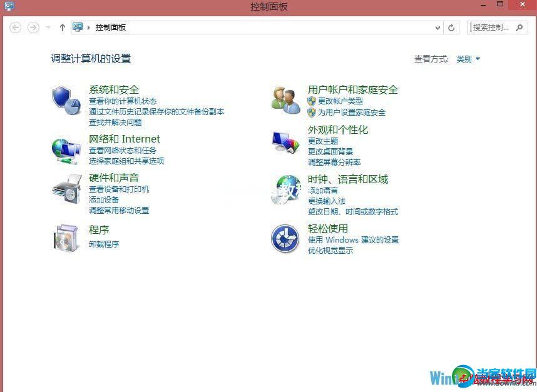Open the 程序 category
537x392 pixels.
pyautogui.click(x=99, y=229)
